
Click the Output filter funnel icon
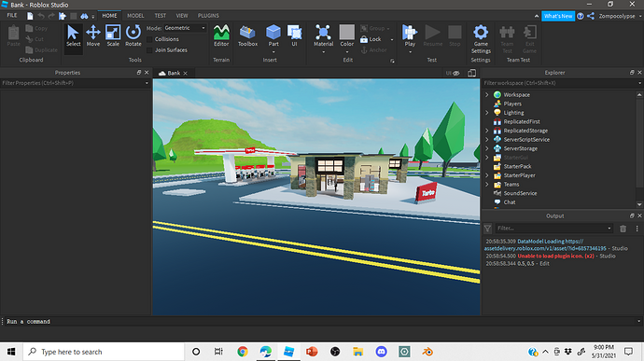(487, 229)
